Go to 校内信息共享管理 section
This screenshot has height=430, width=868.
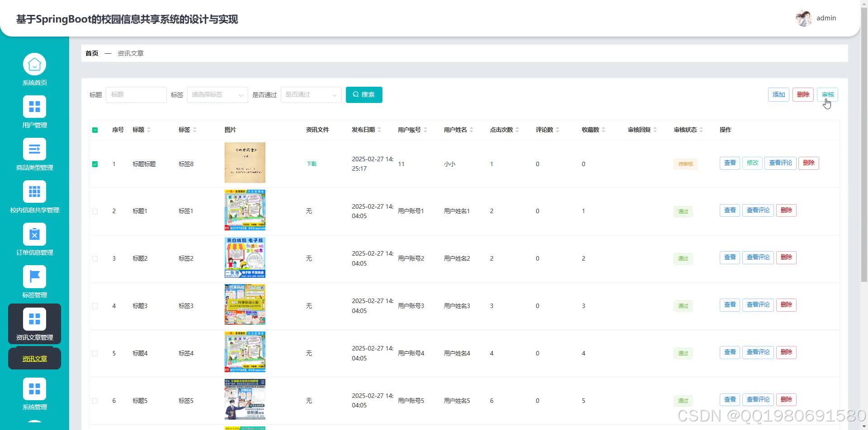[34, 196]
